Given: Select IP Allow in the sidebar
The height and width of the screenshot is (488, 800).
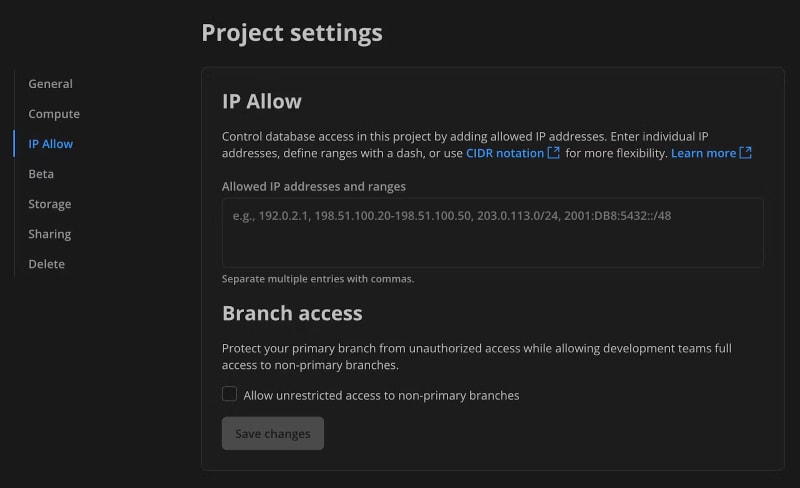Looking at the screenshot, I should tap(51, 144).
